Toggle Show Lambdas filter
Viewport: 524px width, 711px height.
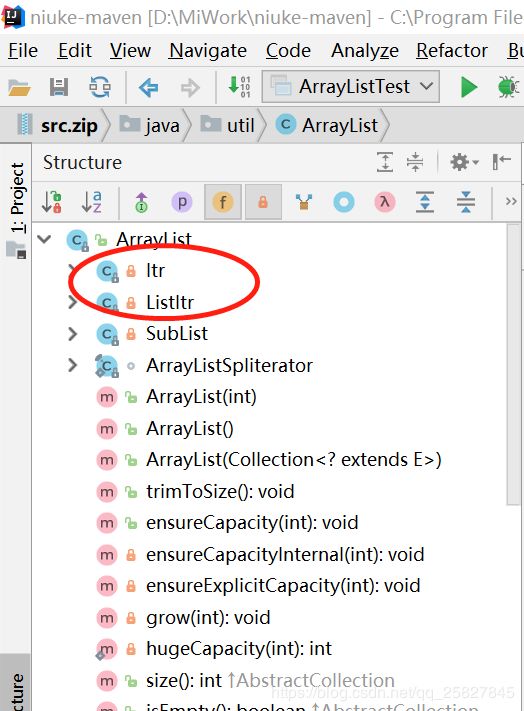point(384,202)
